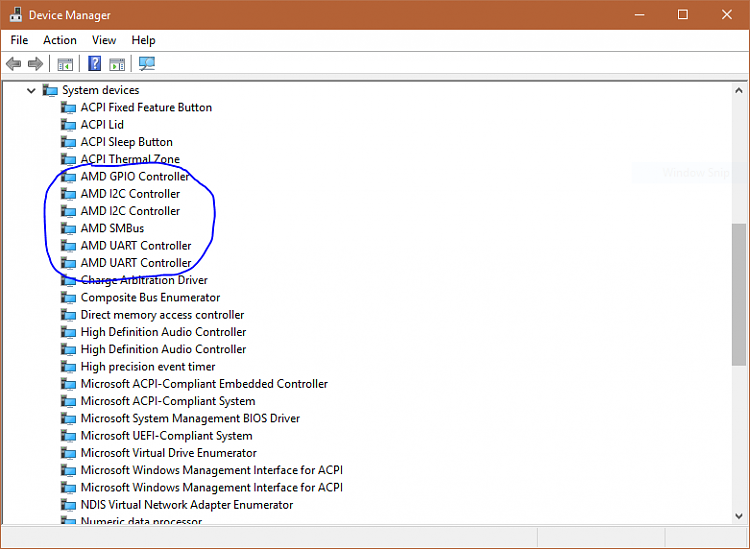Select Microsoft System Management BIOS Driver
The image size is (750, 549).
190,418
